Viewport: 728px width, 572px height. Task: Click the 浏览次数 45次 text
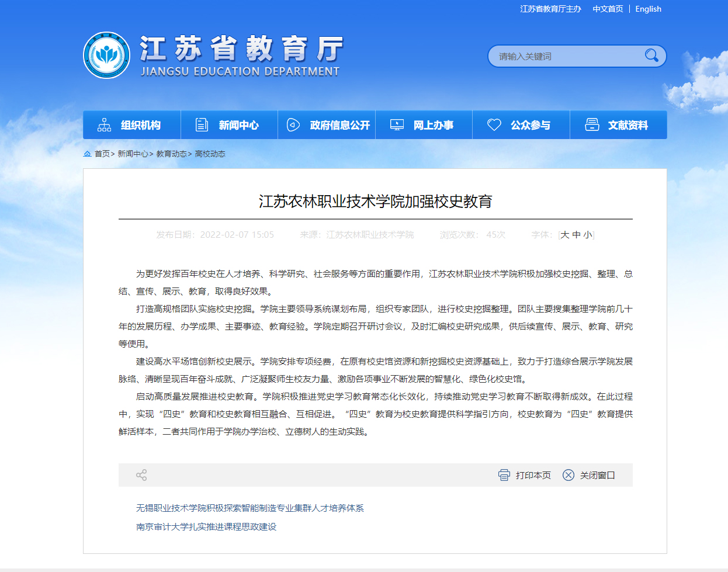[x=473, y=235]
